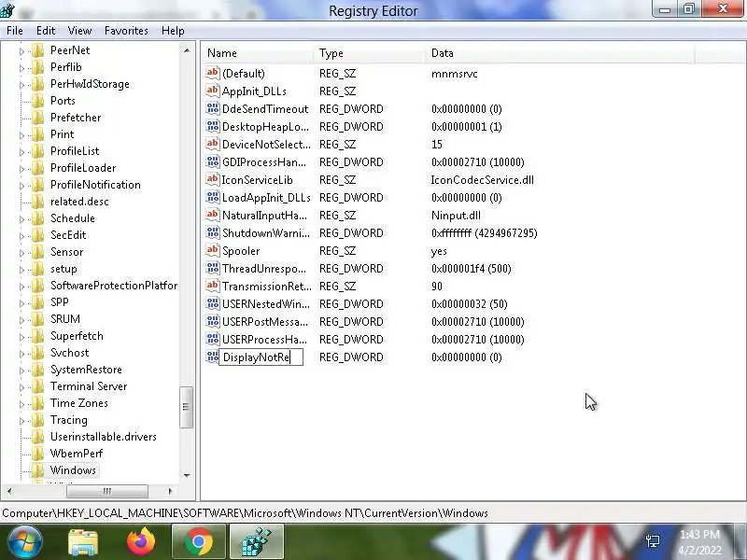
Task: Open the Help menu
Action: [173, 31]
